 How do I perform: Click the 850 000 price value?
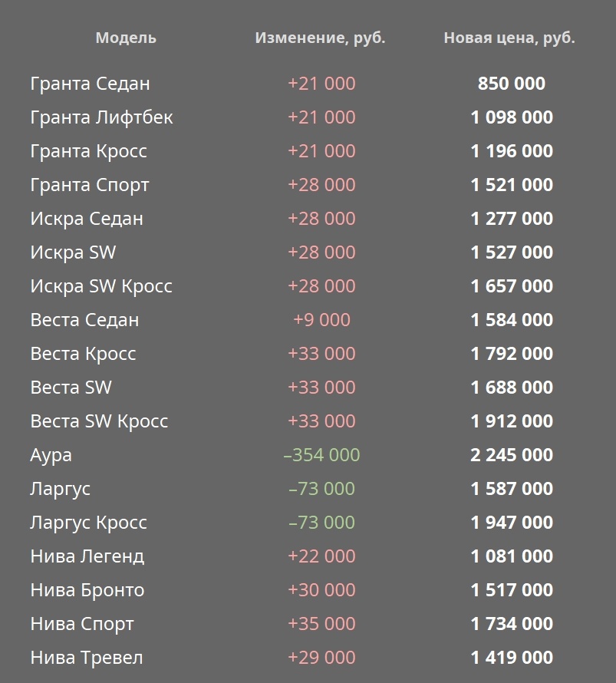pos(512,84)
